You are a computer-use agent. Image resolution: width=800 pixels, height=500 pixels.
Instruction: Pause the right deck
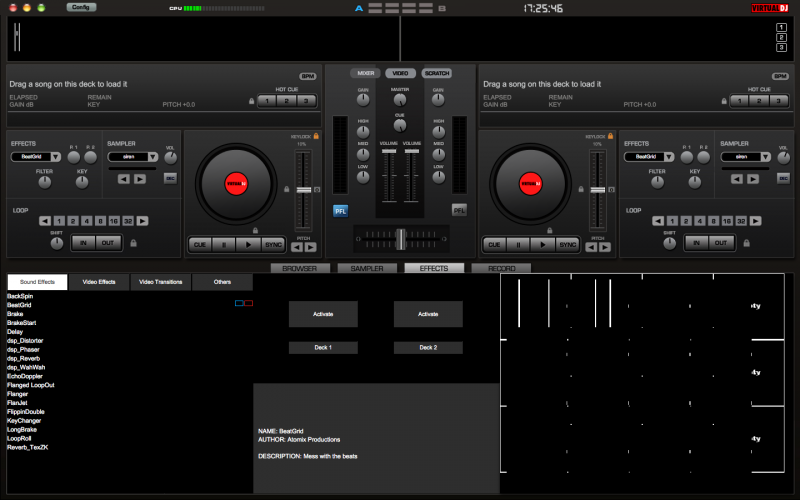coord(519,244)
